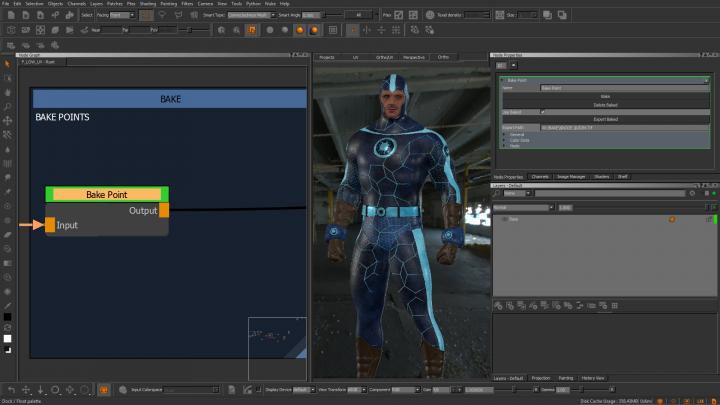Toggle the Use Baked checkbox
Image resolution: width=720 pixels, height=405 pixels.
[x=544, y=111]
